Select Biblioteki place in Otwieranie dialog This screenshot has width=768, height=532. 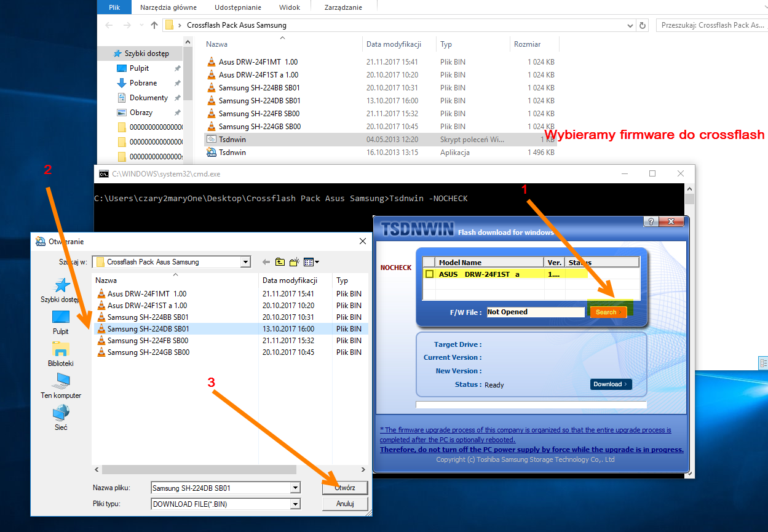tap(60, 354)
